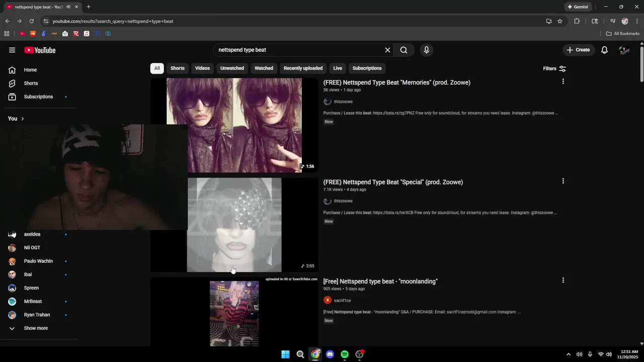The width and height of the screenshot is (644, 362).
Task: Open the SoundCloud bookmark in bookmarks bar
Action: [x=33, y=34]
